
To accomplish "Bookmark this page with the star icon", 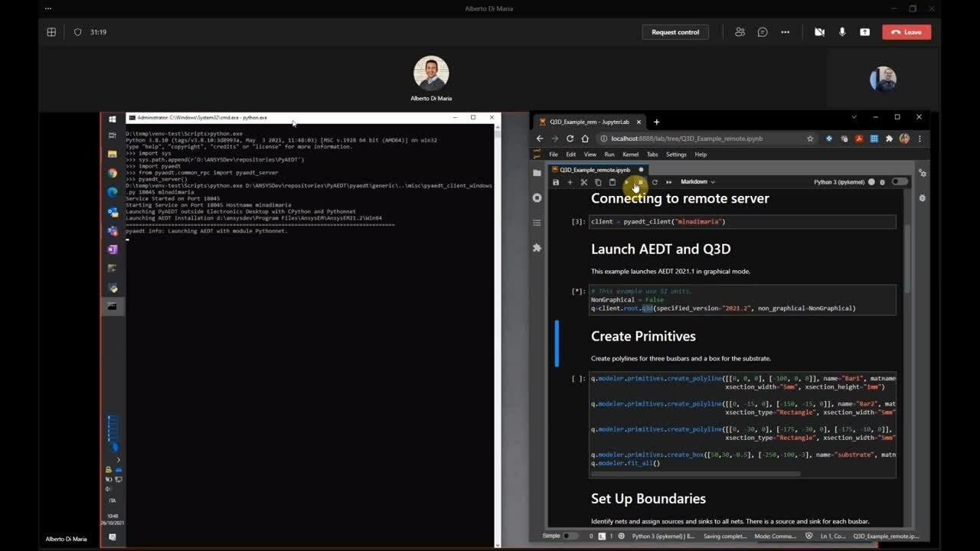I will (x=810, y=139).
